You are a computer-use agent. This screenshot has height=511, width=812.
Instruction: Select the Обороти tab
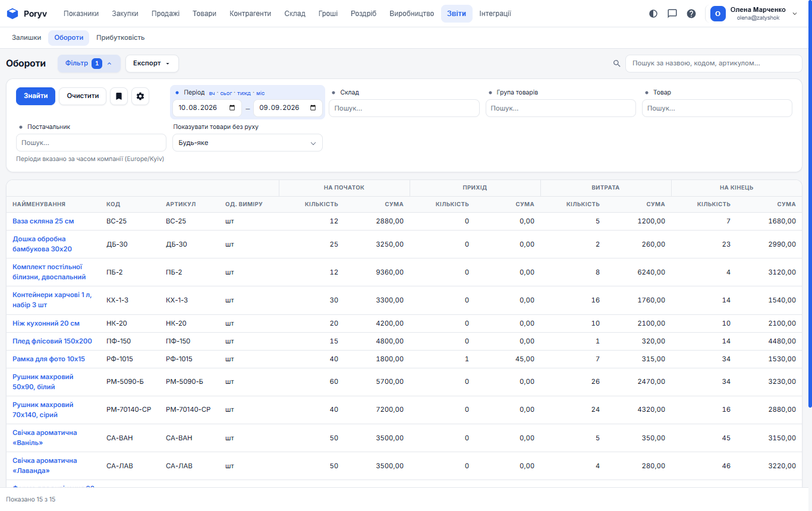point(69,37)
